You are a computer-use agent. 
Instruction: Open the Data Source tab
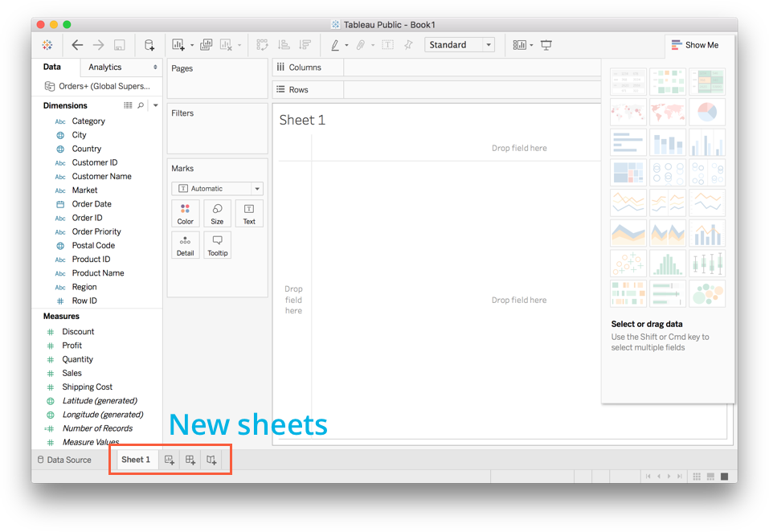64,460
